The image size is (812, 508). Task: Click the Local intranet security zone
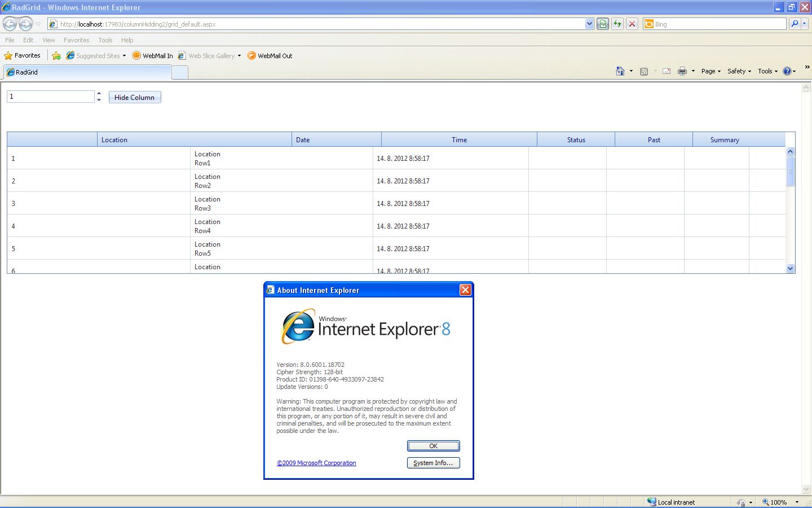point(671,502)
